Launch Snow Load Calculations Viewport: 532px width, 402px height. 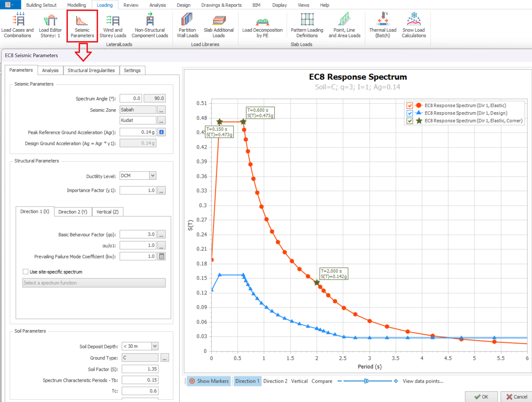click(x=414, y=25)
